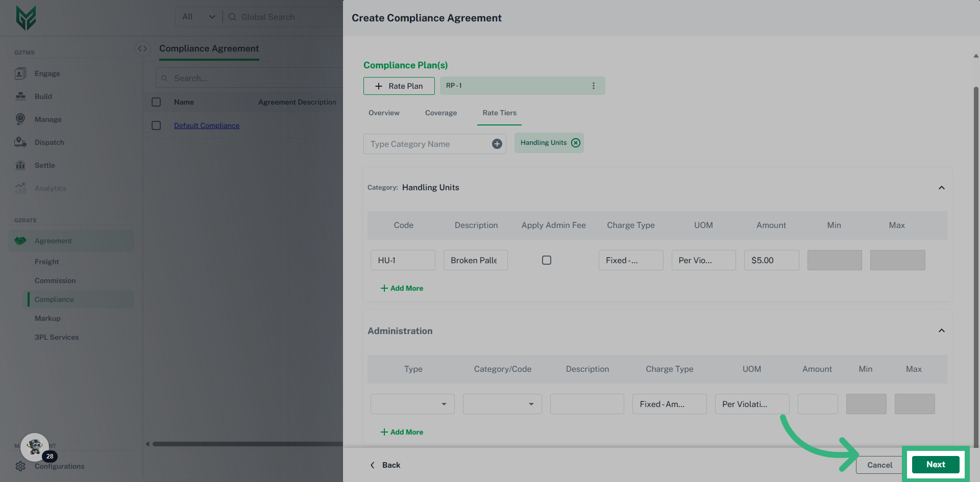Check the Default Compliance row checkbox

coord(156,125)
